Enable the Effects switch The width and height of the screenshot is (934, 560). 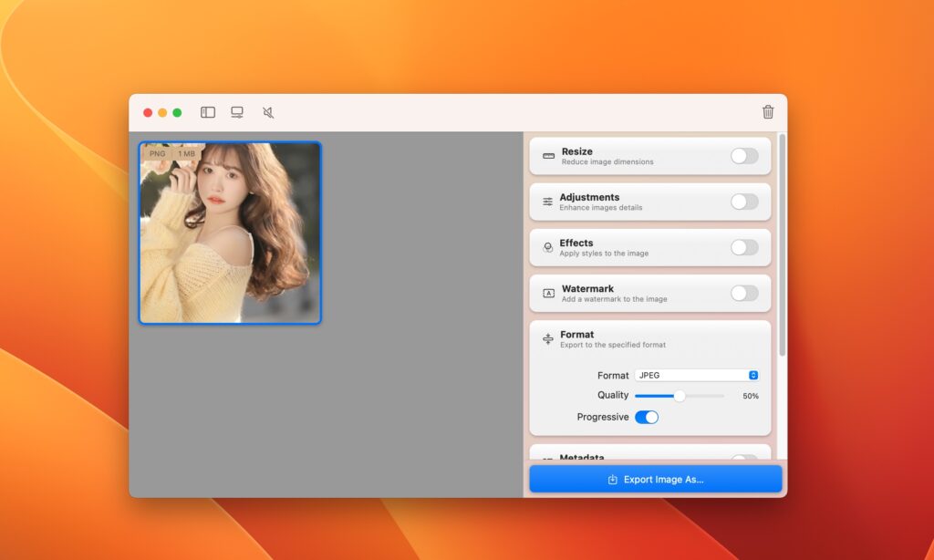[x=744, y=247]
